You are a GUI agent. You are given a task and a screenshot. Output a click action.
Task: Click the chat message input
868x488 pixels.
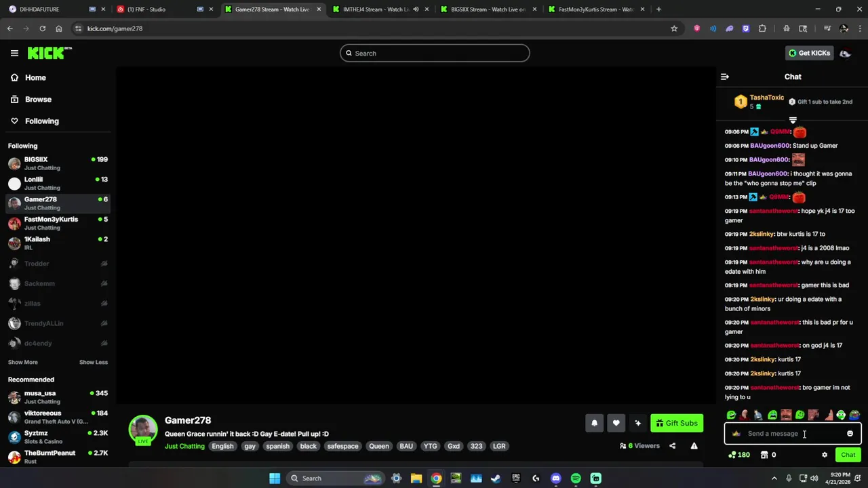point(793,434)
